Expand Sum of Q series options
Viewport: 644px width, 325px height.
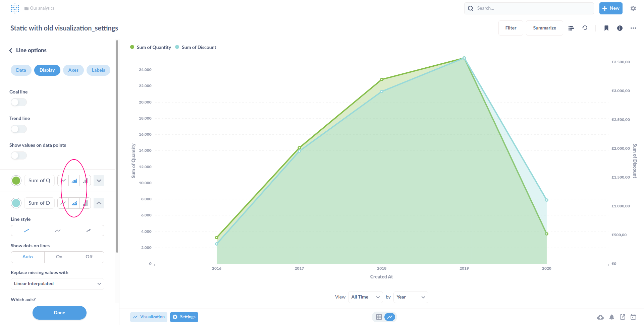click(x=99, y=181)
